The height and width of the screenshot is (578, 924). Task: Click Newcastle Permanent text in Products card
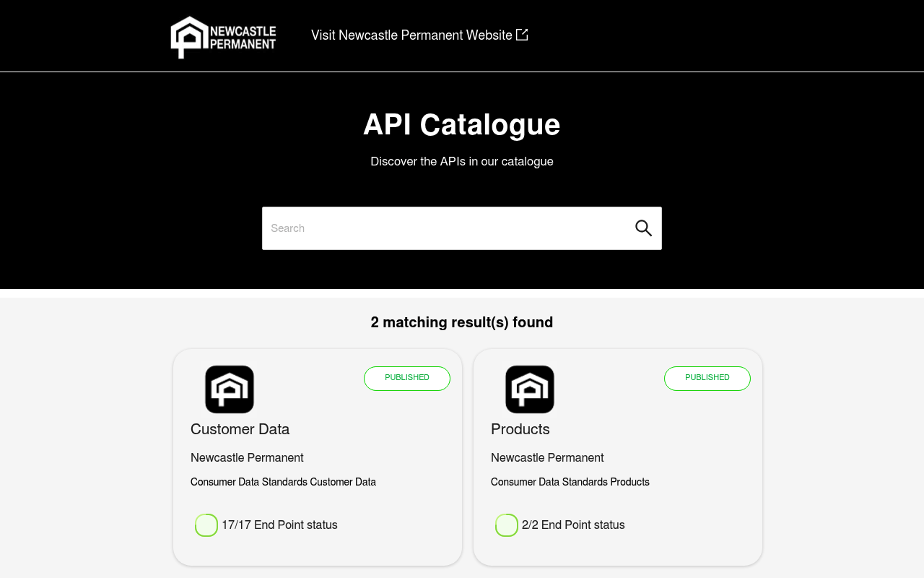[x=547, y=458]
